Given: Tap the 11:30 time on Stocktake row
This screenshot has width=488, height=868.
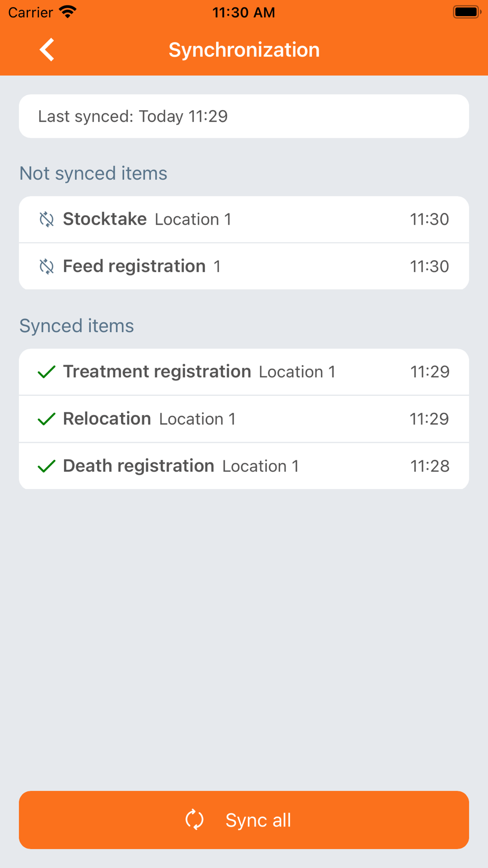Looking at the screenshot, I should pos(429,220).
